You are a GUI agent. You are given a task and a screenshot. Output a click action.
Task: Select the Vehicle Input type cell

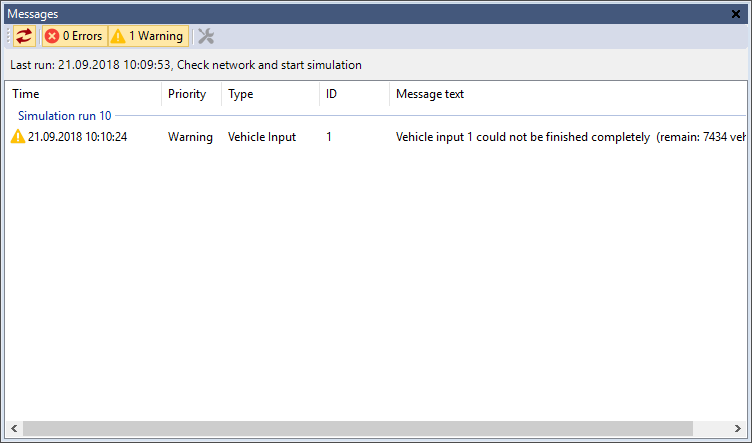pyautogui.click(x=262, y=137)
